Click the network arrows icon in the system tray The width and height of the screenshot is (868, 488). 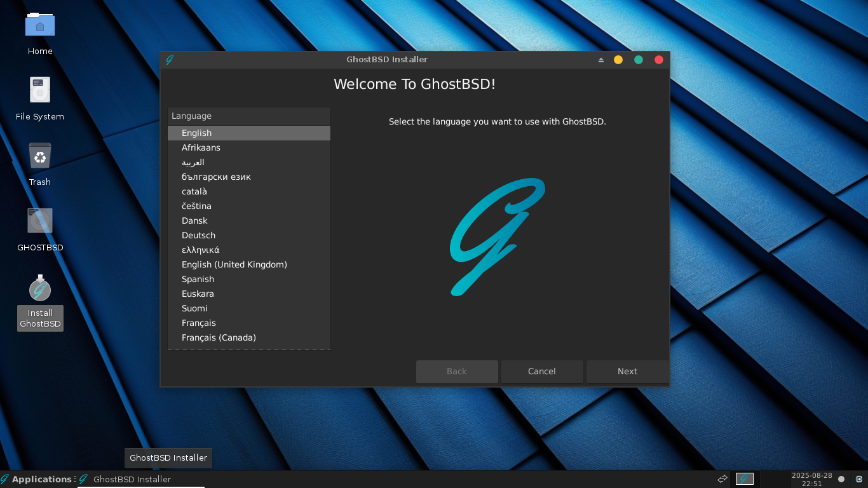tap(722, 479)
